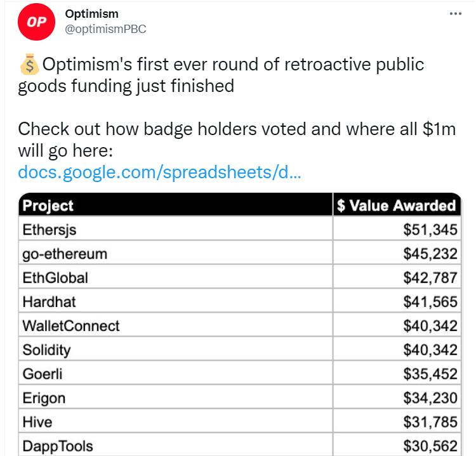The image size is (476, 456).
Task: Select the Goerli table row
Action: (x=43, y=374)
